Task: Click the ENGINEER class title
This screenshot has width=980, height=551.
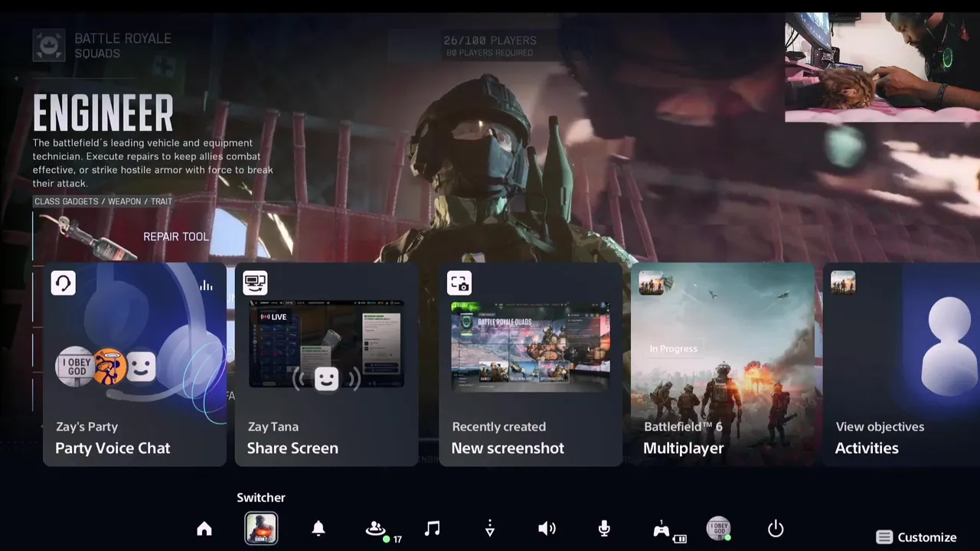Action: coord(103,114)
